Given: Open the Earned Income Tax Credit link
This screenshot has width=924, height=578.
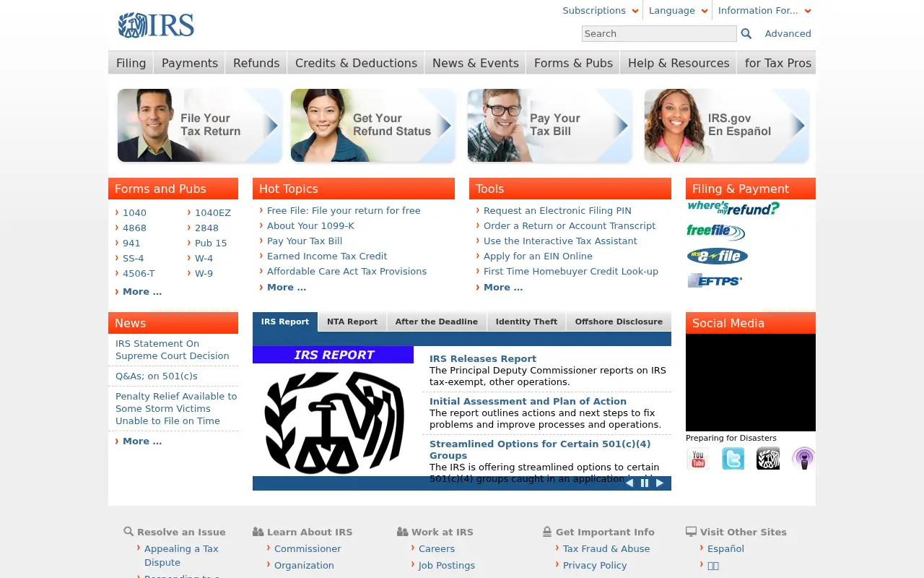Looking at the screenshot, I should tap(327, 256).
